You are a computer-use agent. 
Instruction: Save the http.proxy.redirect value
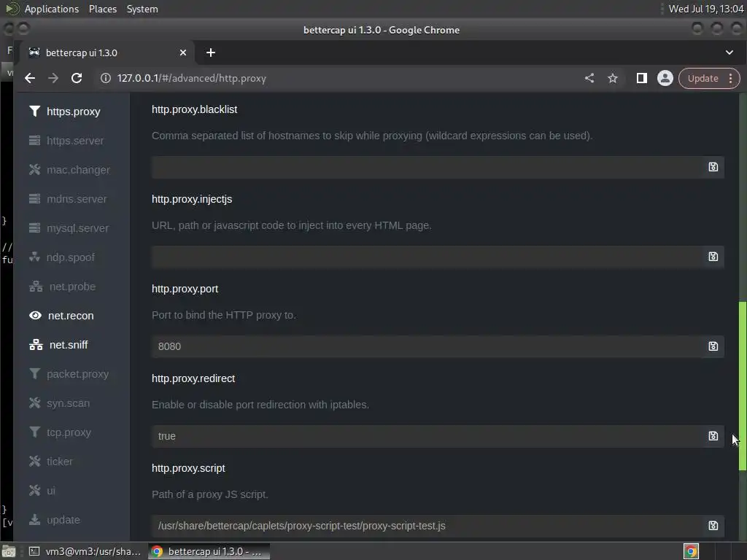click(713, 436)
